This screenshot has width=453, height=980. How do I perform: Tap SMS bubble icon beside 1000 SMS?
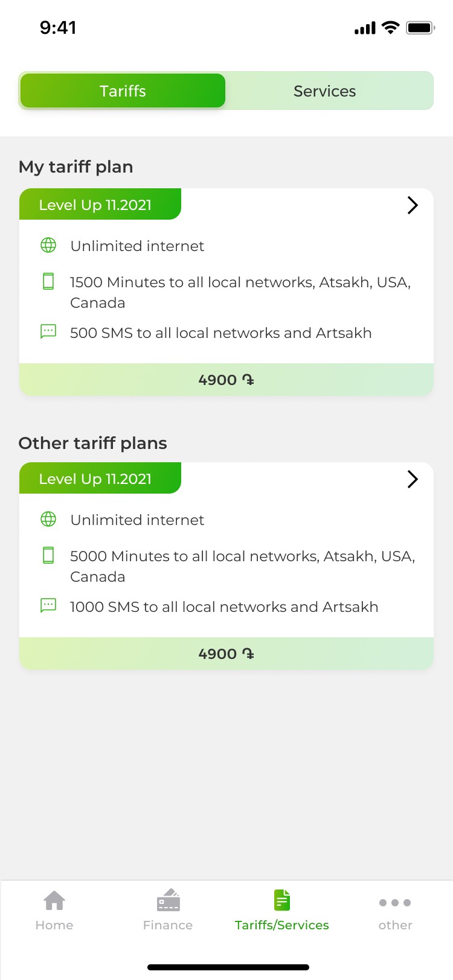[x=48, y=605]
